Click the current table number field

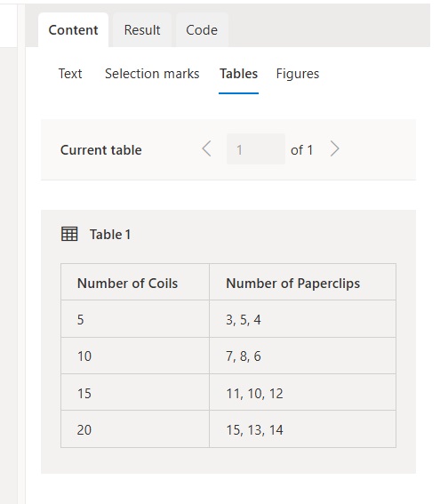(256, 149)
